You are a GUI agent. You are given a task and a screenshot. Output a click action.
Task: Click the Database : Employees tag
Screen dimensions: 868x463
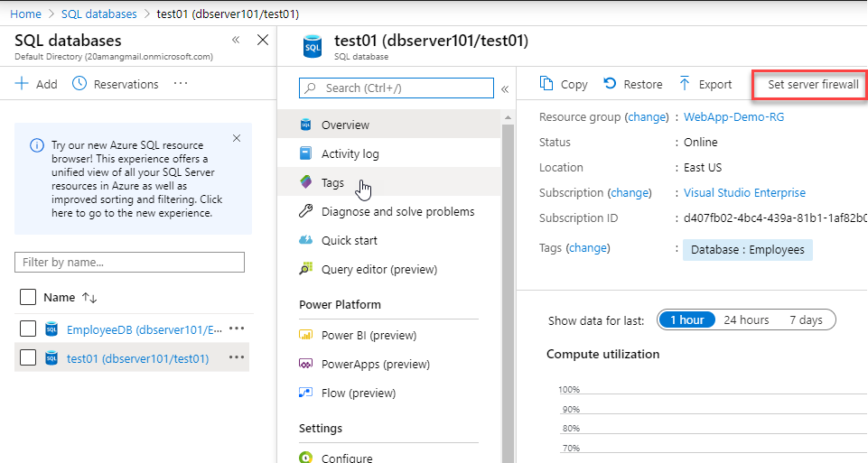(x=747, y=249)
